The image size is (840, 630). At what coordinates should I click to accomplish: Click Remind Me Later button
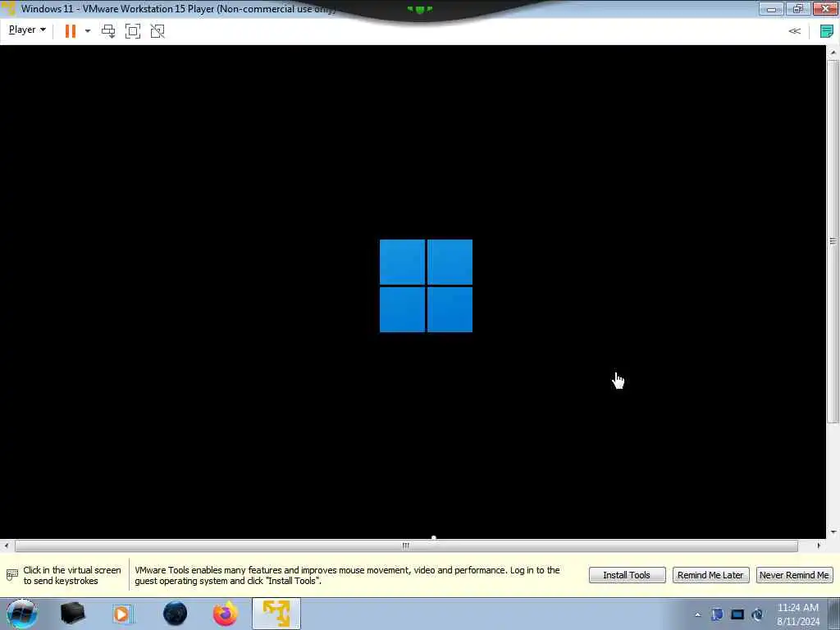click(x=710, y=575)
